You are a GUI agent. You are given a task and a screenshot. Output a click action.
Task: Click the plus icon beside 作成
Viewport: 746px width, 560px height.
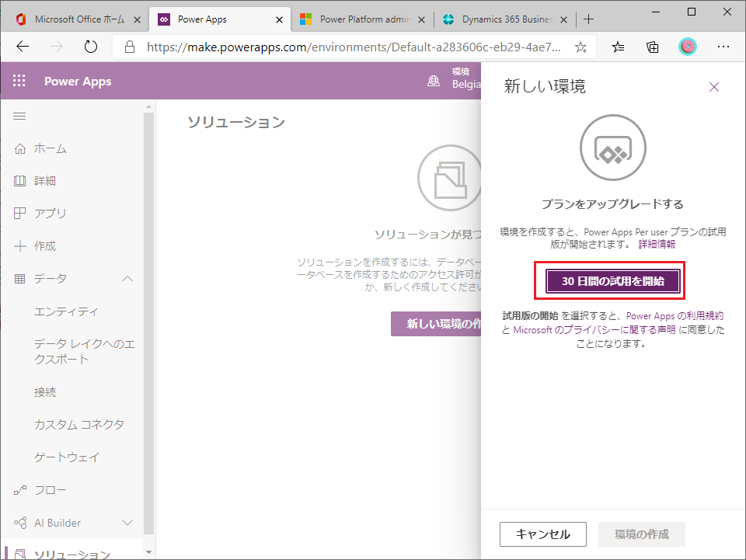tap(20, 246)
